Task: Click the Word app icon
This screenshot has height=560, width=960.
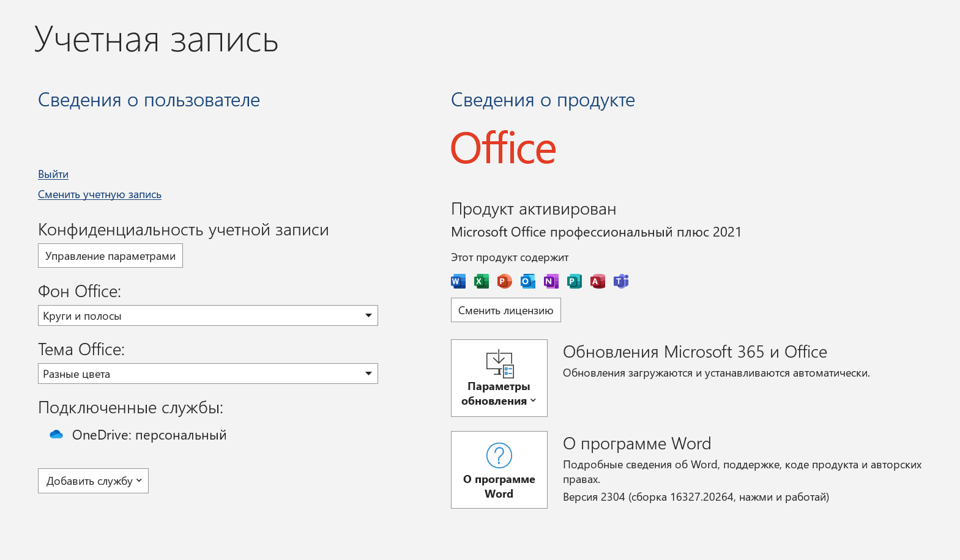Action: point(458,281)
